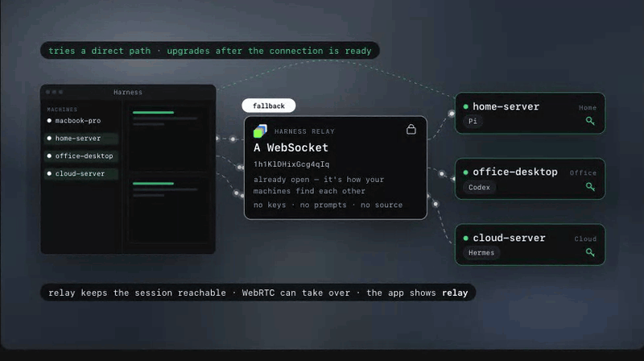Screen dimensions: 644x361
Task: Click green status dot on home-server card
Action: click(466, 106)
